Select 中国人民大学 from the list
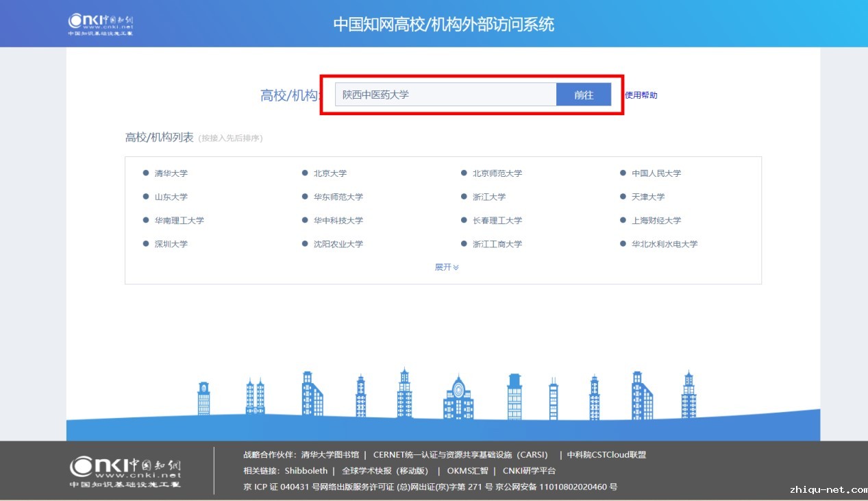Viewport: 868px width, 501px height. [656, 173]
